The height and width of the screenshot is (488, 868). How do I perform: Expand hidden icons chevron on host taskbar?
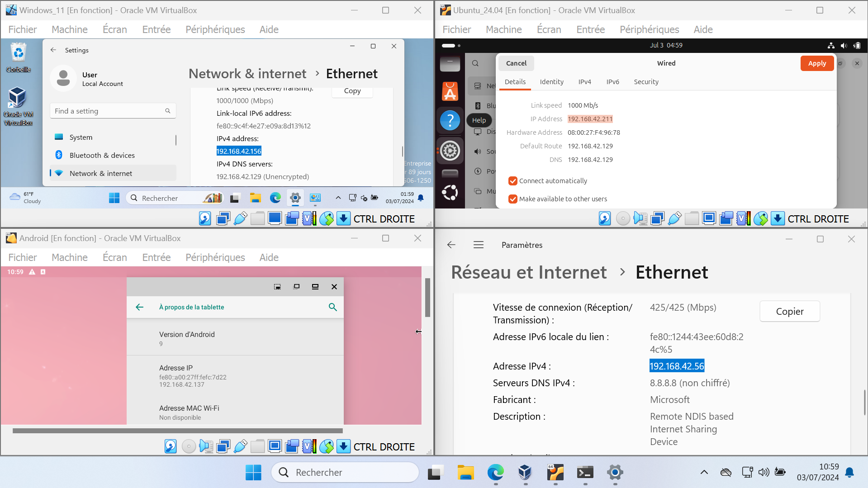704,473
